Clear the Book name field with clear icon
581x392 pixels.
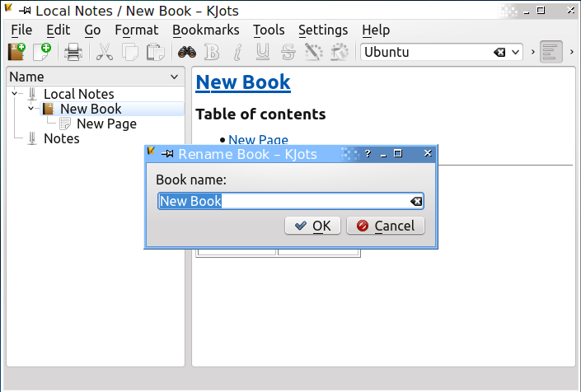point(416,201)
